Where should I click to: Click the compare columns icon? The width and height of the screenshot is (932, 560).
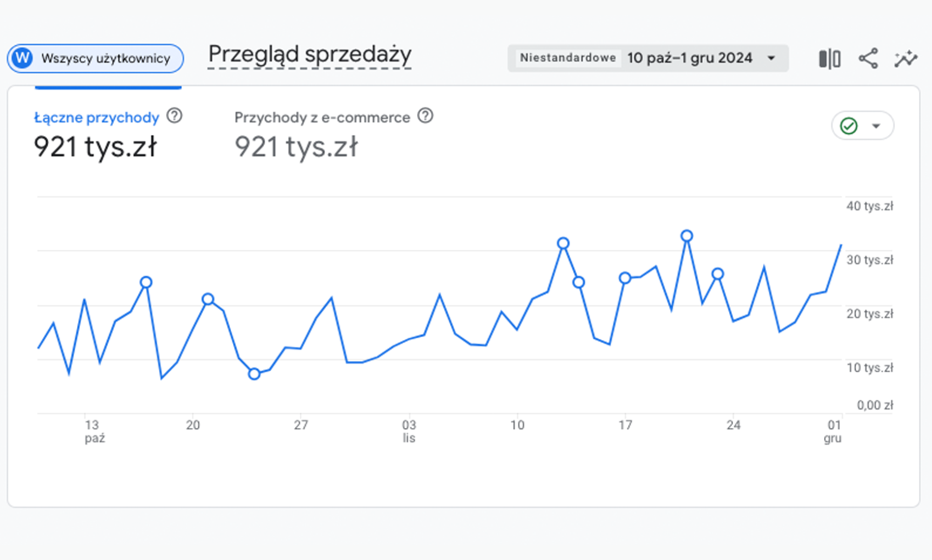[829, 59]
